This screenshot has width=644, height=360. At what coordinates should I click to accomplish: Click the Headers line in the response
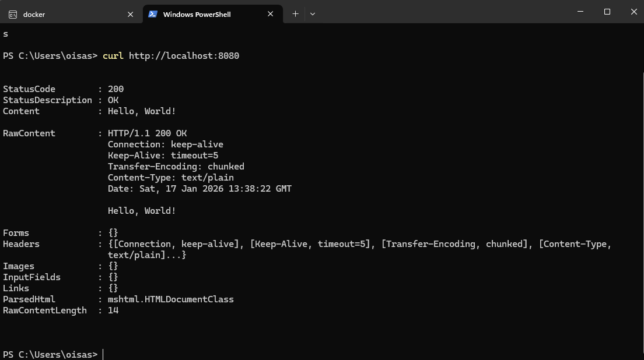[22, 243]
